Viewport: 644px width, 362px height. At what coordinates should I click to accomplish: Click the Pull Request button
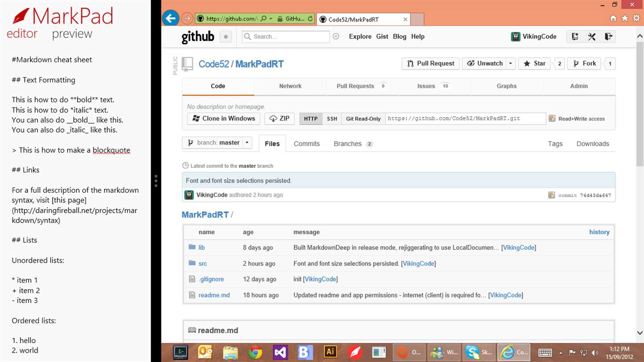point(431,63)
